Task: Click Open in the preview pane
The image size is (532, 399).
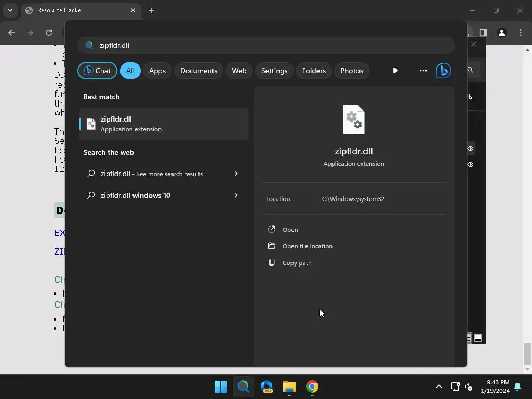Action: (290, 229)
